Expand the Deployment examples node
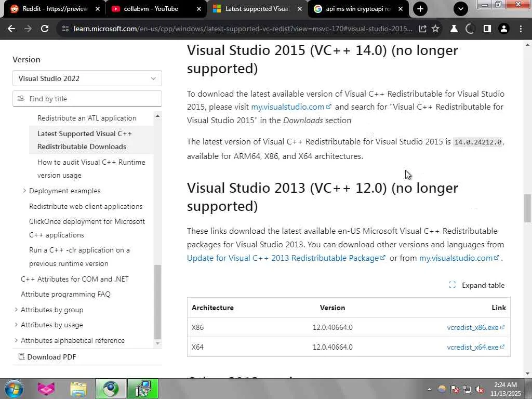This screenshot has width=532, height=399. [24, 191]
